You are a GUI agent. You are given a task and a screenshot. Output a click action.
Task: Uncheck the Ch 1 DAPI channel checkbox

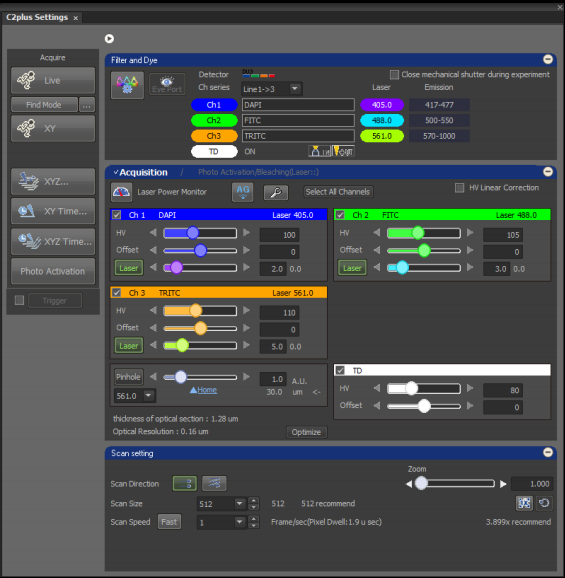click(116, 215)
